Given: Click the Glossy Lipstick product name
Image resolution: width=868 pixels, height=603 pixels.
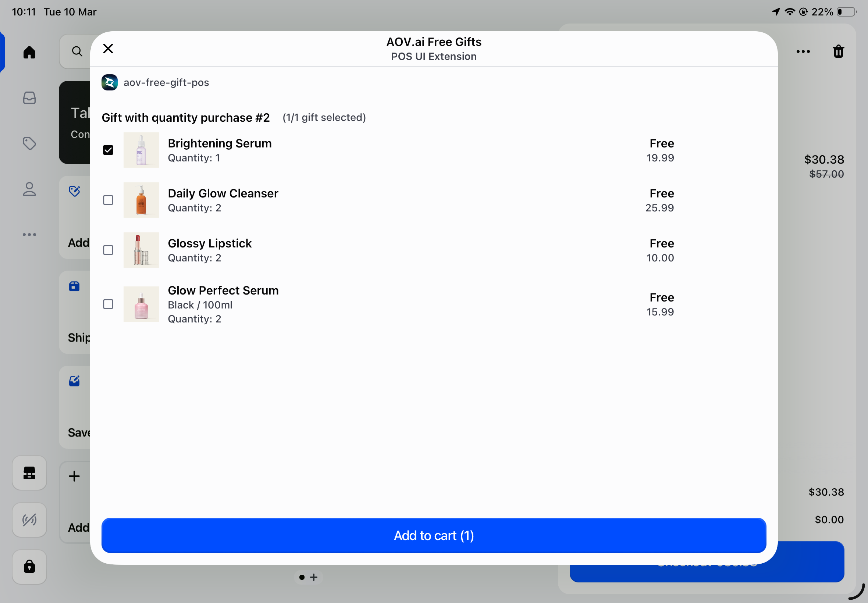Looking at the screenshot, I should click(210, 243).
